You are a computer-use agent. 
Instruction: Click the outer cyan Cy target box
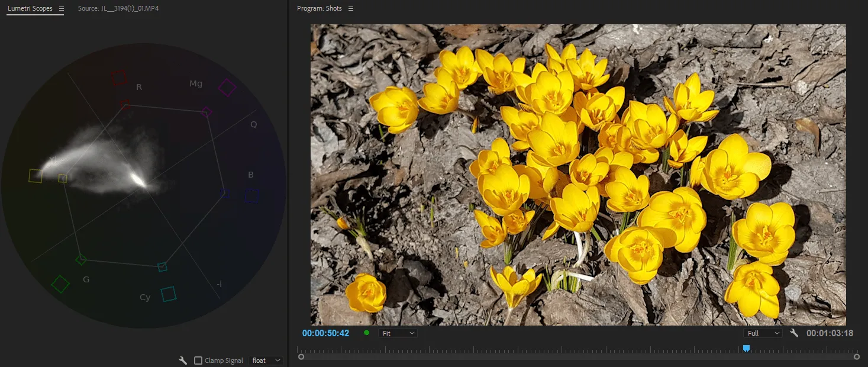[x=169, y=294]
